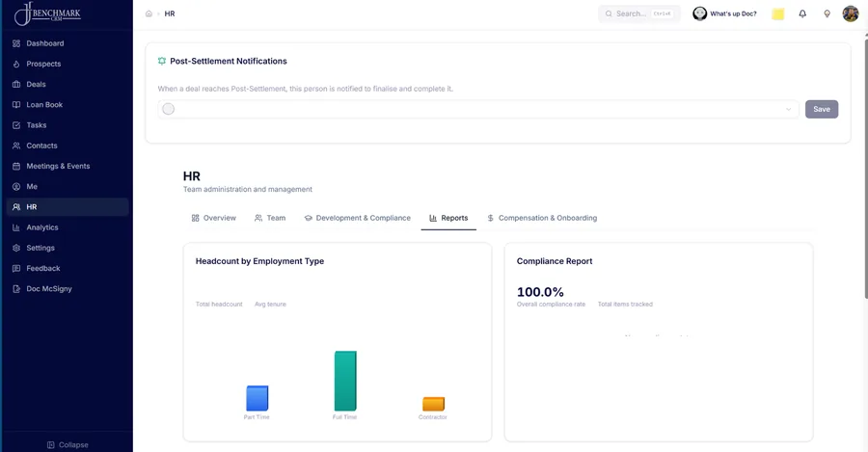
Task: Click the Settings gear icon
Action: 16,248
